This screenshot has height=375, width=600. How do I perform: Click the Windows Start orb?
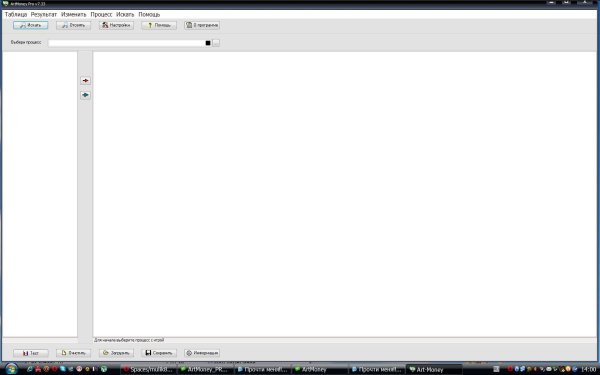11,369
